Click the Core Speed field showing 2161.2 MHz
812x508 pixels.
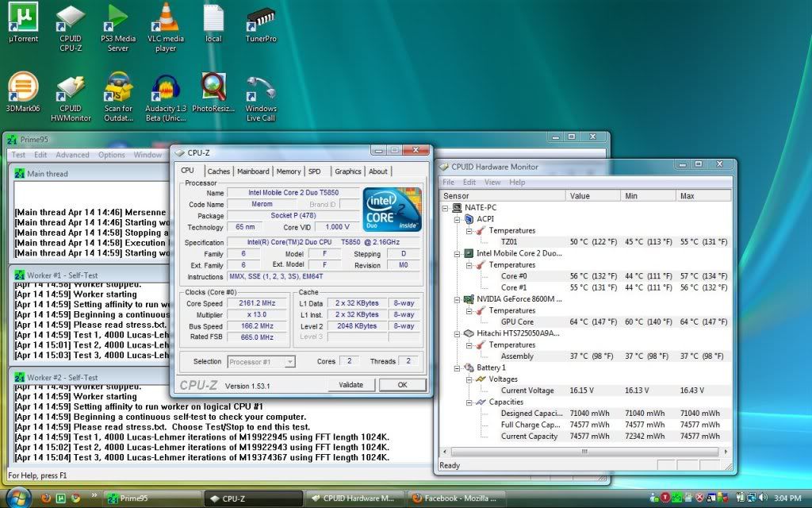258,303
